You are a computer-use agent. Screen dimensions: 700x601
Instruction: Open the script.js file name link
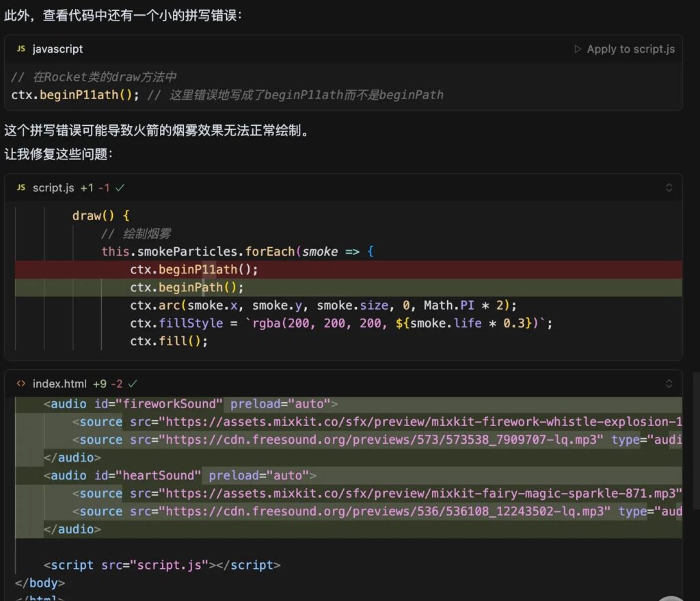tap(53, 187)
